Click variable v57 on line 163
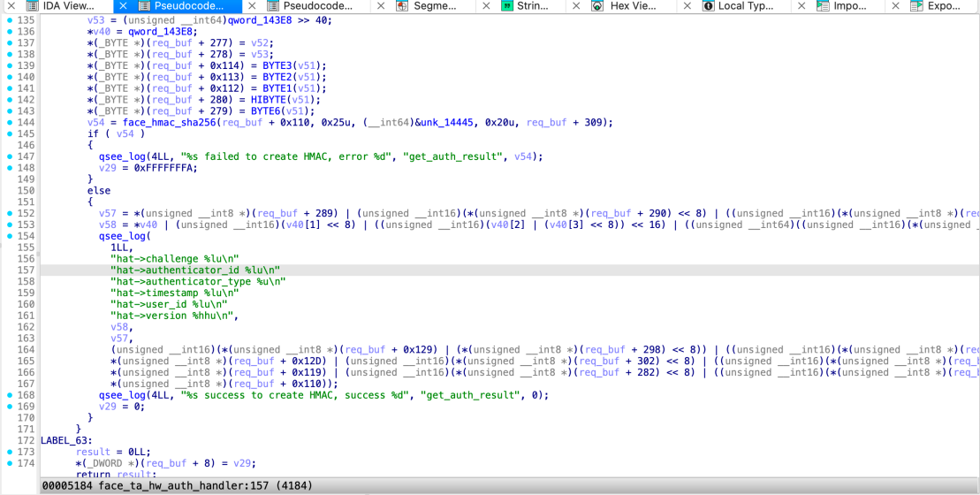Screen dimensions: 980x495 point(119,339)
